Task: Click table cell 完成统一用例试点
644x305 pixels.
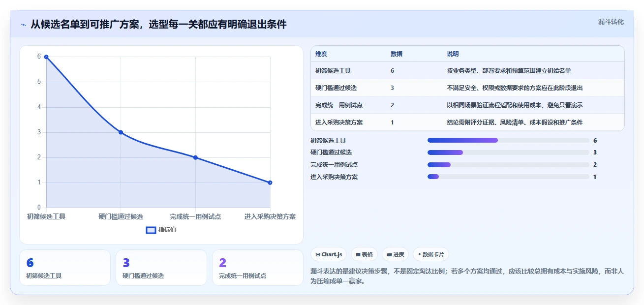Action: (339, 105)
